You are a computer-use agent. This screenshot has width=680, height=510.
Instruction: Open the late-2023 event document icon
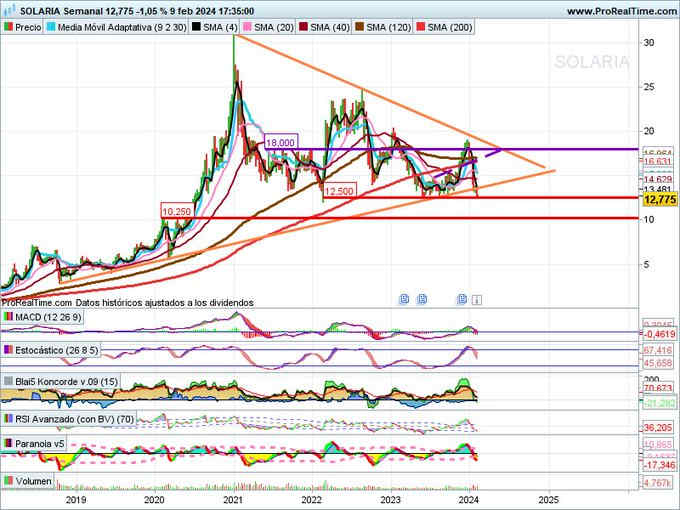pyautogui.click(x=462, y=299)
